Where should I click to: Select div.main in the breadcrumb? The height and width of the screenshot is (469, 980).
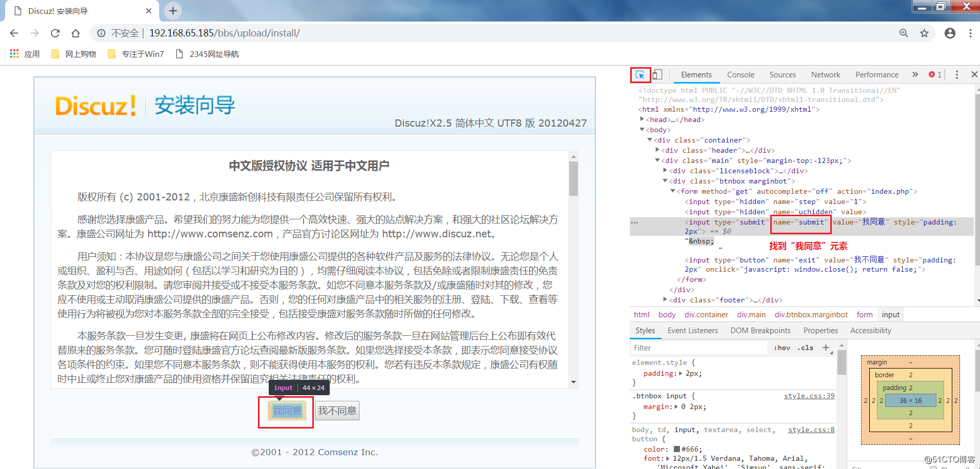click(x=751, y=315)
